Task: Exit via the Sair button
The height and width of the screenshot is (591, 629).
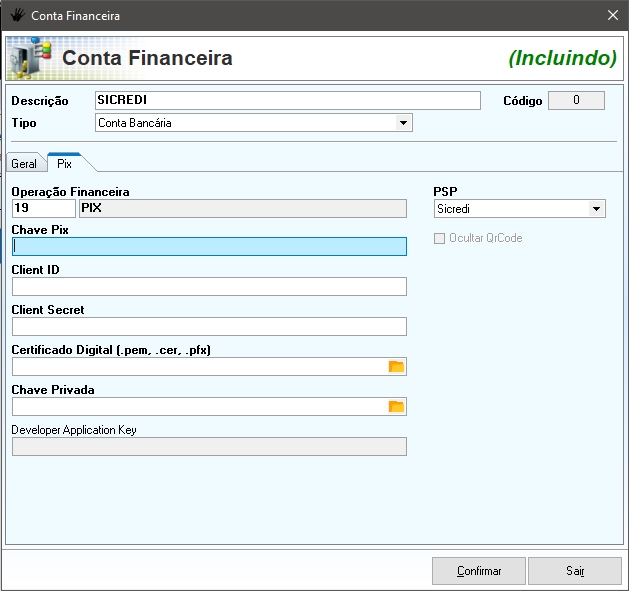Action: click(x=575, y=571)
